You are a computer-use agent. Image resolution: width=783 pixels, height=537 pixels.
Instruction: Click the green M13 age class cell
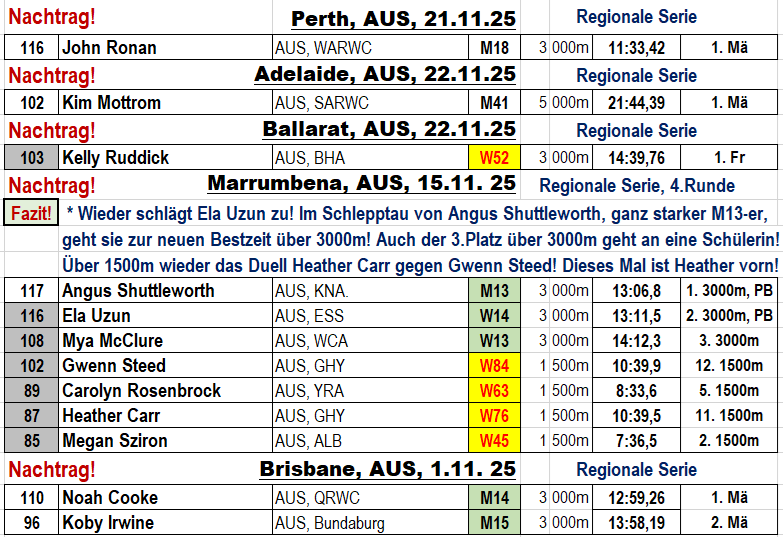click(x=494, y=290)
